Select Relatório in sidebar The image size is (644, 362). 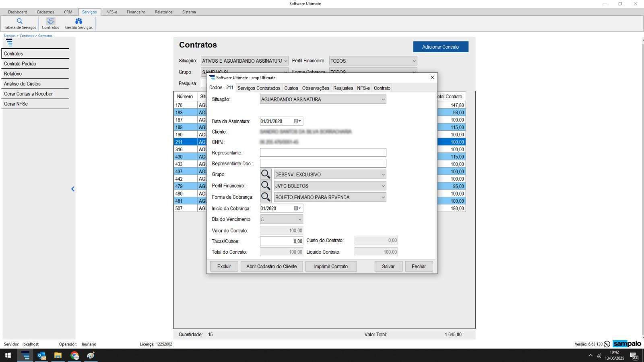(x=35, y=74)
